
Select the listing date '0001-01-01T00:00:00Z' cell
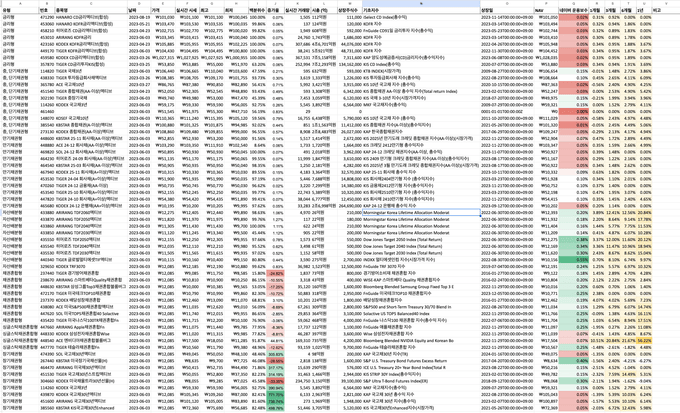(x=507, y=111)
